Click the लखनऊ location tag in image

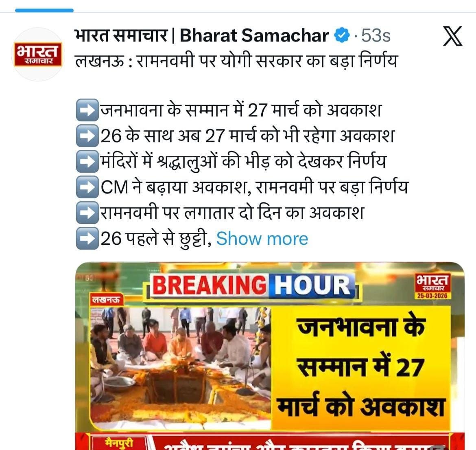pyautogui.click(x=106, y=300)
